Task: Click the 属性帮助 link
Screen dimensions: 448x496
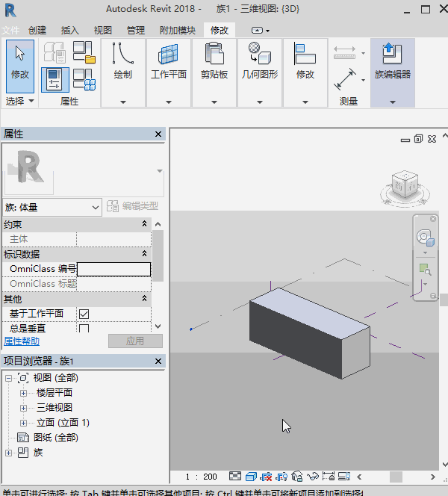Action: 22,341
